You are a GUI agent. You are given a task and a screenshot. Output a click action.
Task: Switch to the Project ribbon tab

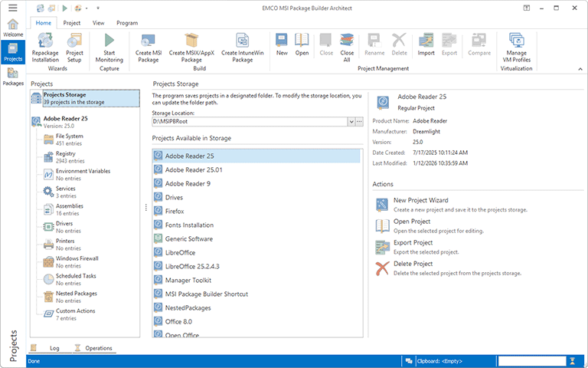[x=72, y=23]
